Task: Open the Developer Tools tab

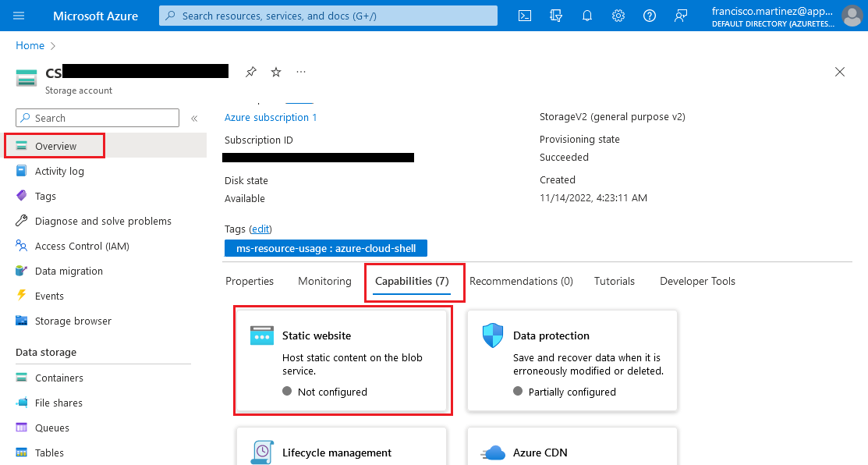Action: point(697,281)
